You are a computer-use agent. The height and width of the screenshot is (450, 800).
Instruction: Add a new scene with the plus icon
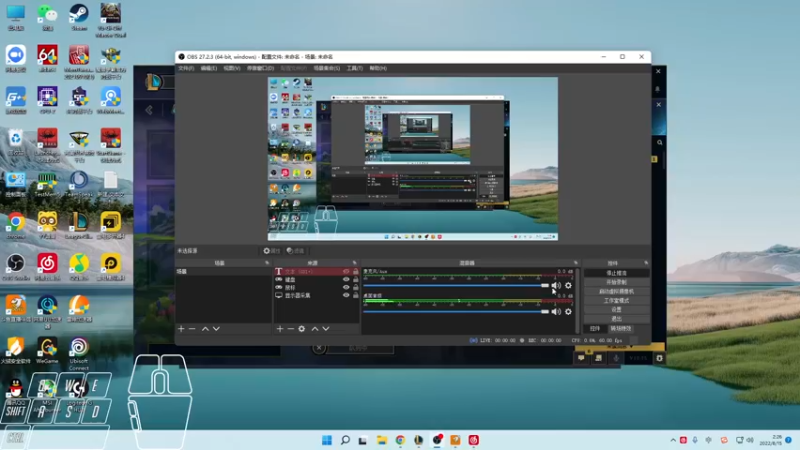point(181,328)
